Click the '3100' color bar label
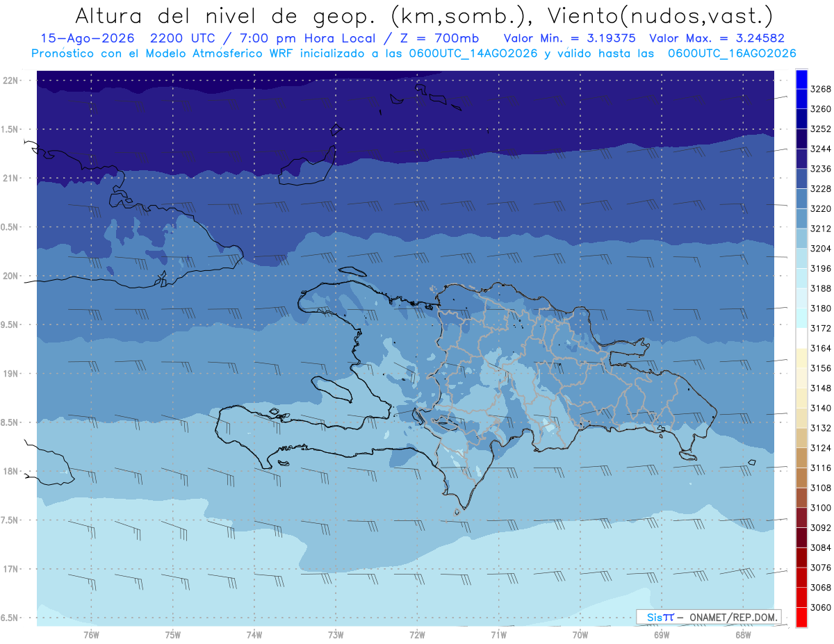This screenshot has height=644, width=834. point(821,508)
